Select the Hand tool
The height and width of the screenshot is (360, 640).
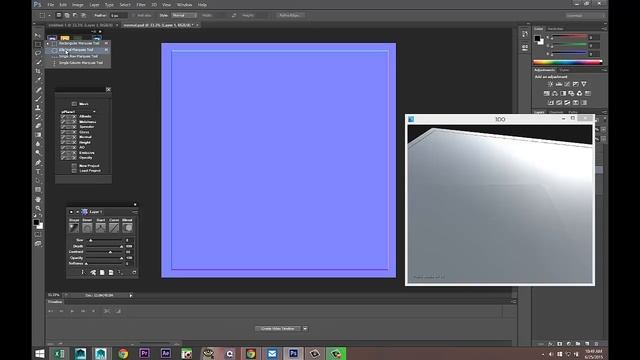38,199
